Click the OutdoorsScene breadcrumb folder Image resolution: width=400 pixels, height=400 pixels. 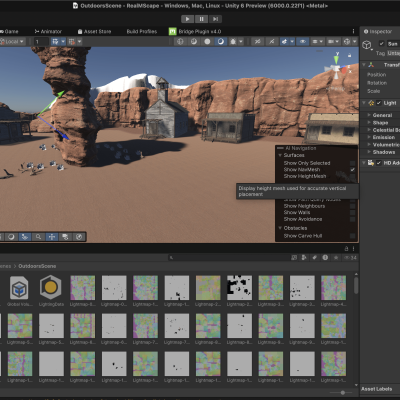coord(37,266)
